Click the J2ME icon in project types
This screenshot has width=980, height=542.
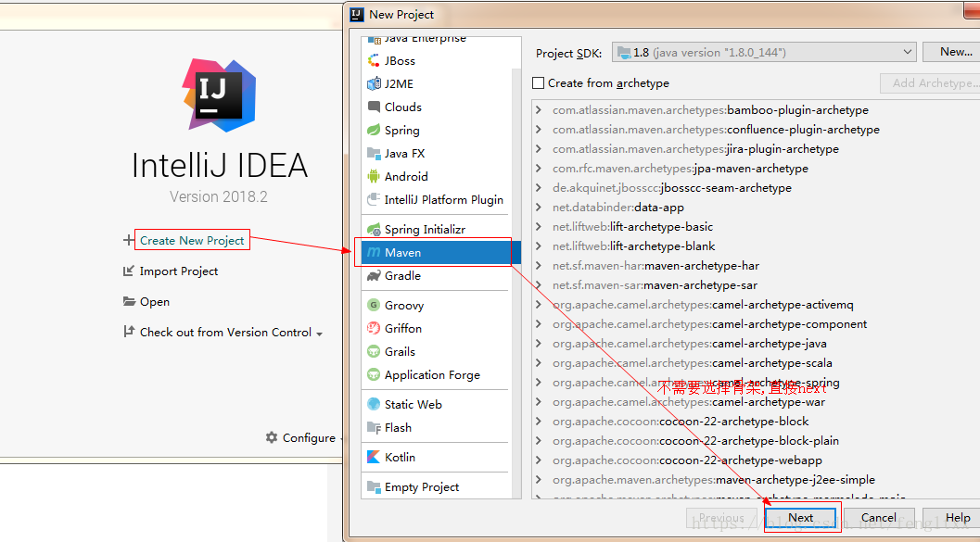coord(374,83)
